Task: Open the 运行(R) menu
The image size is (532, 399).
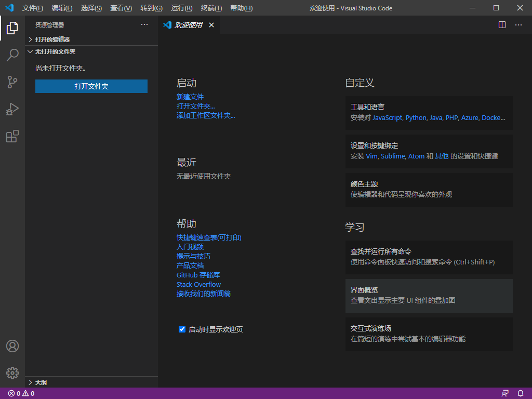Action: click(x=181, y=8)
